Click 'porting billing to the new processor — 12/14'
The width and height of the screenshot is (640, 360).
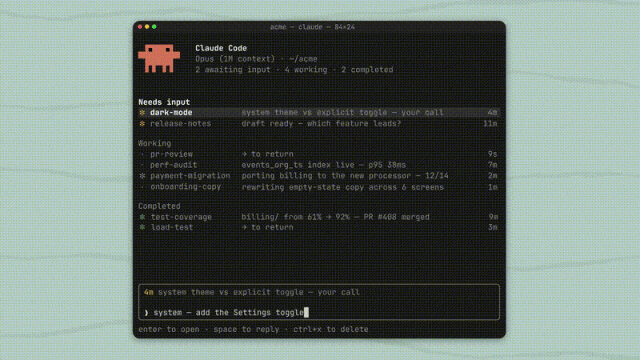coord(345,176)
